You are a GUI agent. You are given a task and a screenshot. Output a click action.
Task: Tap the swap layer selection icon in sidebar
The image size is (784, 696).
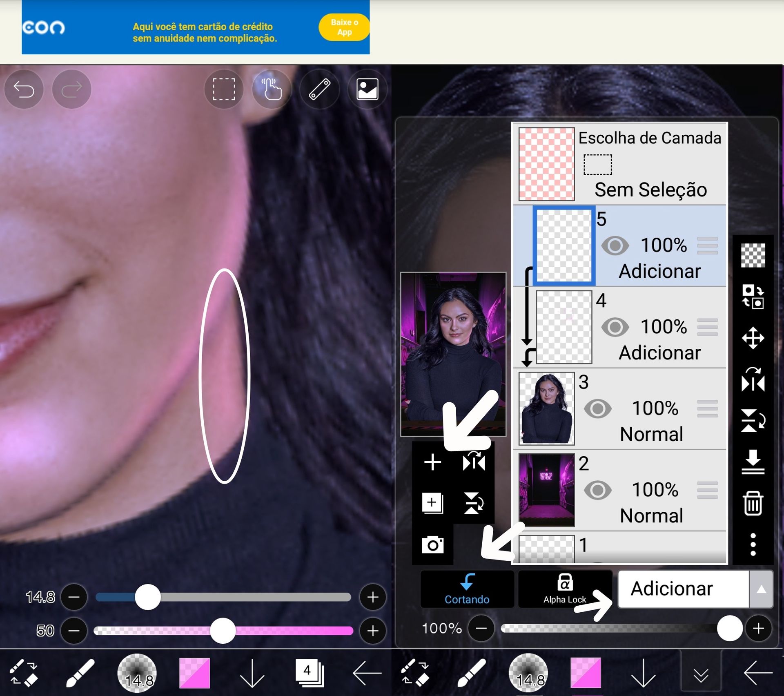(753, 297)
